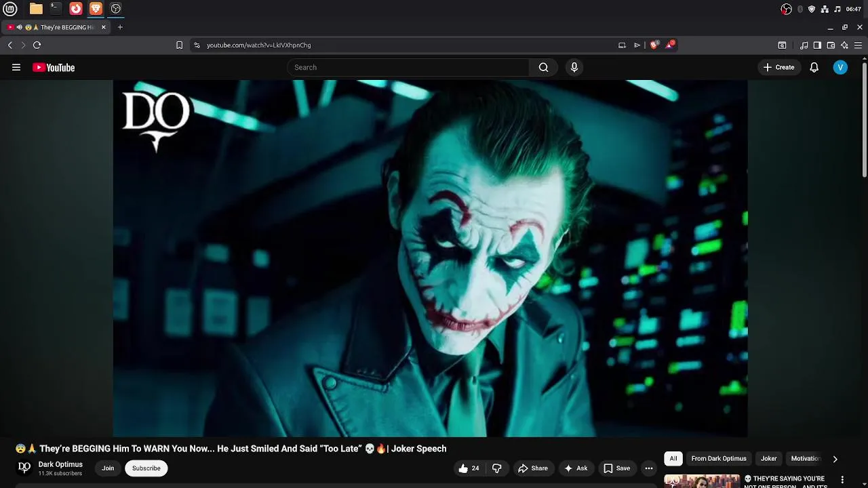This screenshot has width=868, height=488.
Task: Open the Linux Mint start menu
Action: [10, 9]
